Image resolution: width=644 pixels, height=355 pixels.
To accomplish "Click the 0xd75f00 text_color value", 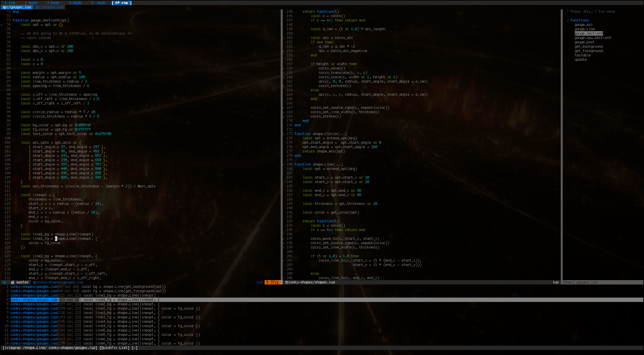I will [103, 134].
